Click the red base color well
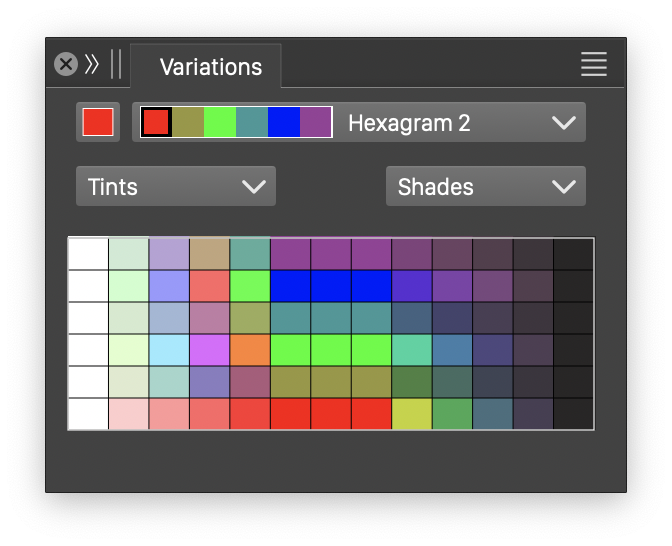 pos(98,122)
